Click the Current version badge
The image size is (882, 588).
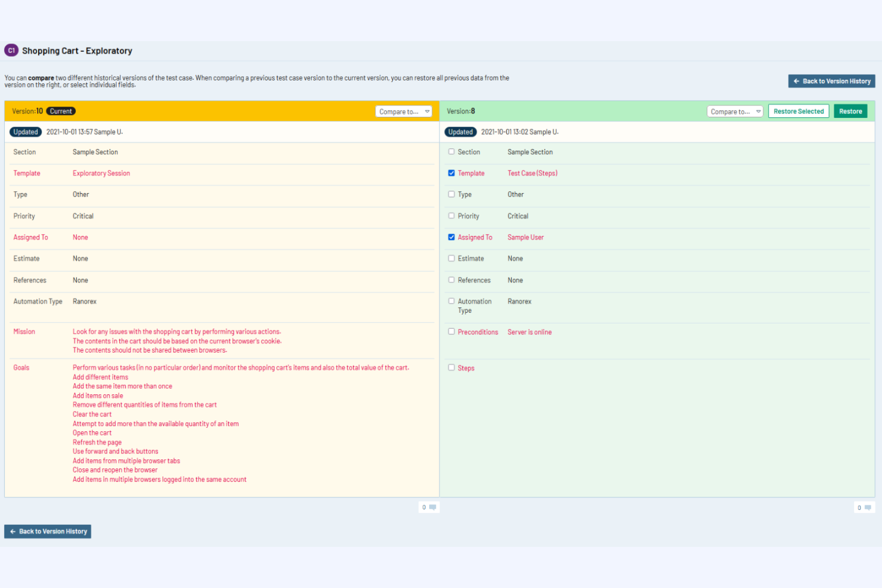click(60, 111)
